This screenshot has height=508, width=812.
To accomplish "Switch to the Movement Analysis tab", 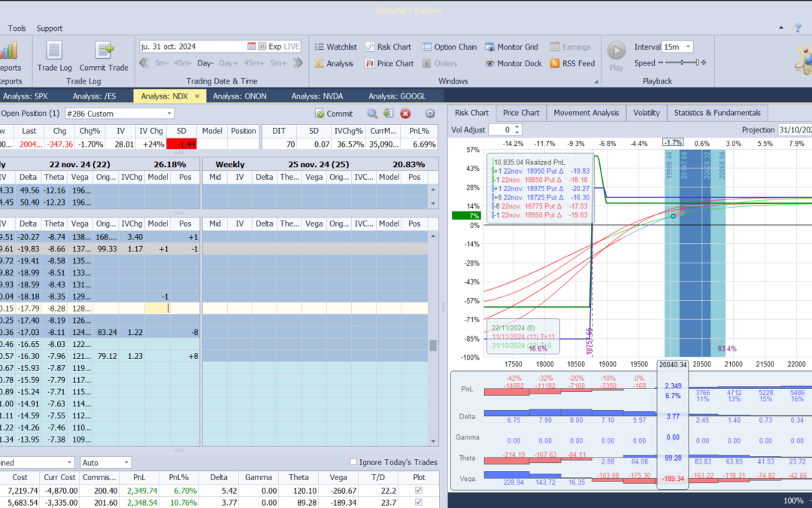I will [586, 113].
